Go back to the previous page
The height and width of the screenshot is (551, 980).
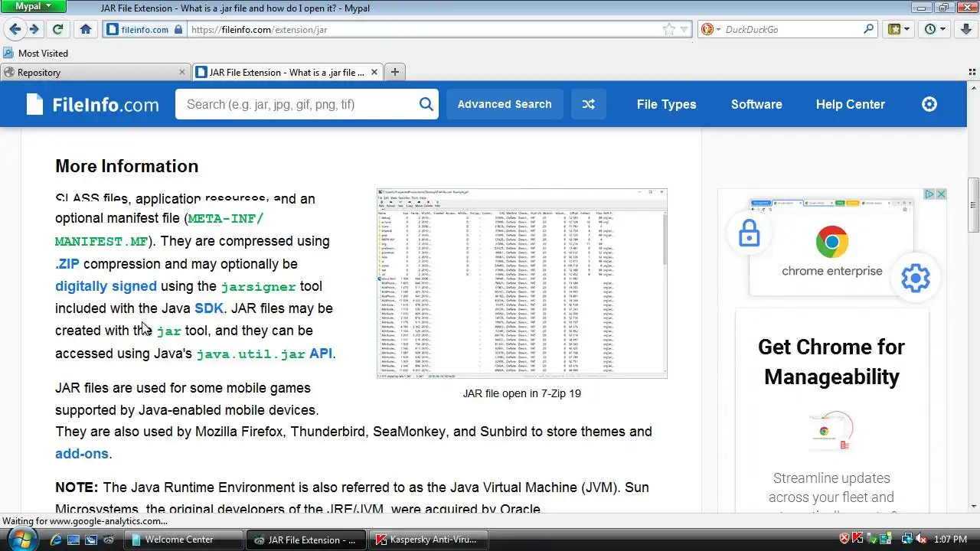(x=15, y=29)
